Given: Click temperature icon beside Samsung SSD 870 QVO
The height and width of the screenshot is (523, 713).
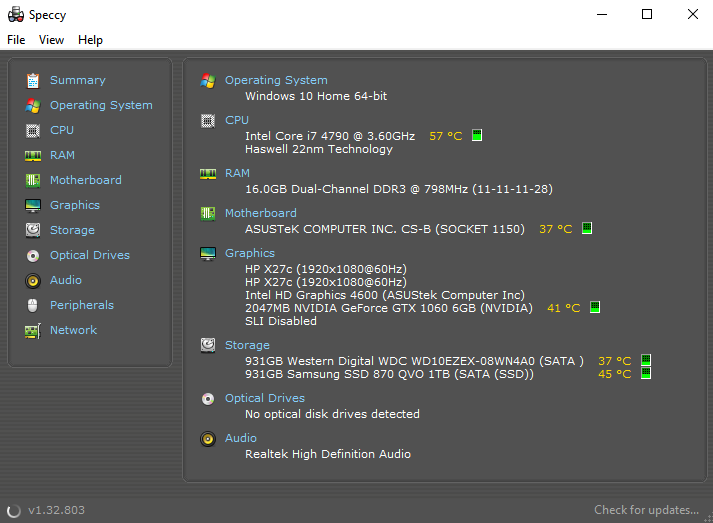Looking at the screenshot, I should 646,373.
